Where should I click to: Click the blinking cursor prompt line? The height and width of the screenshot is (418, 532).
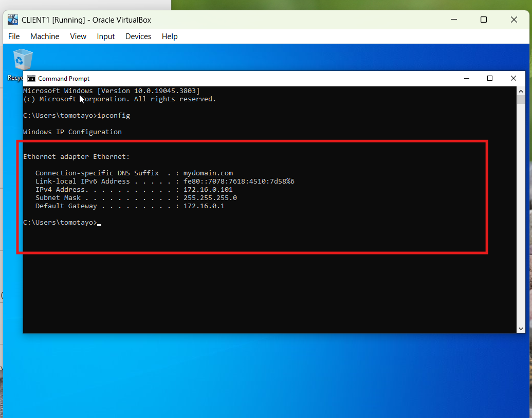coord(62,223)
